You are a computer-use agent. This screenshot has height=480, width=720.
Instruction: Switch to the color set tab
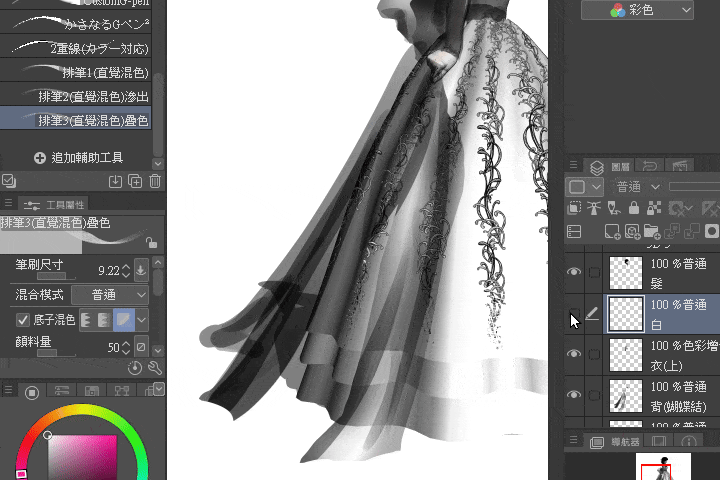coord(91,391)
